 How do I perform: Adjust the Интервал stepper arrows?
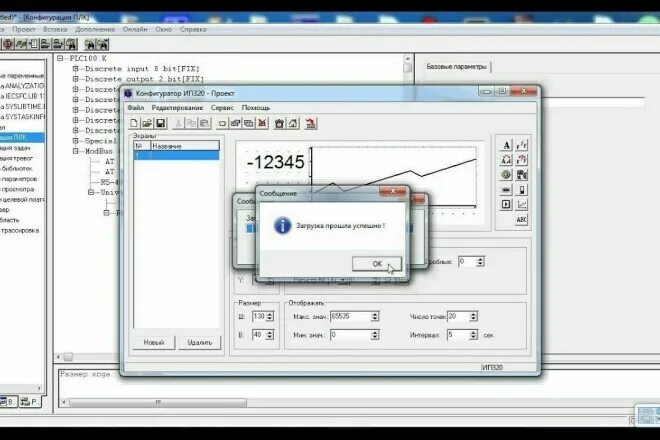[x=474, y=335]
